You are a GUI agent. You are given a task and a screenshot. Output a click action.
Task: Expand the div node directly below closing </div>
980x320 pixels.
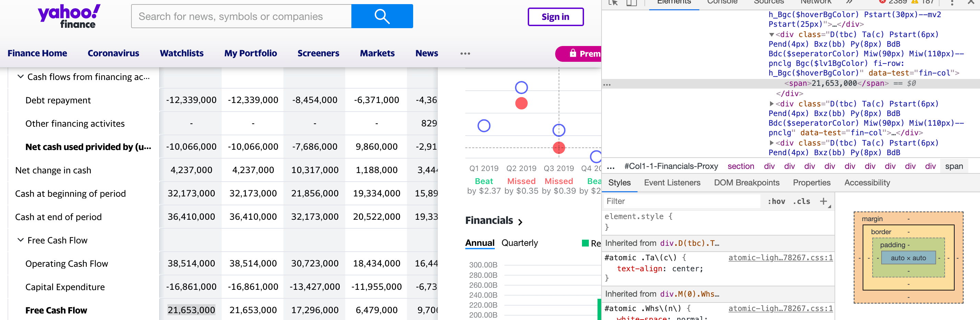tap(771, 104)
